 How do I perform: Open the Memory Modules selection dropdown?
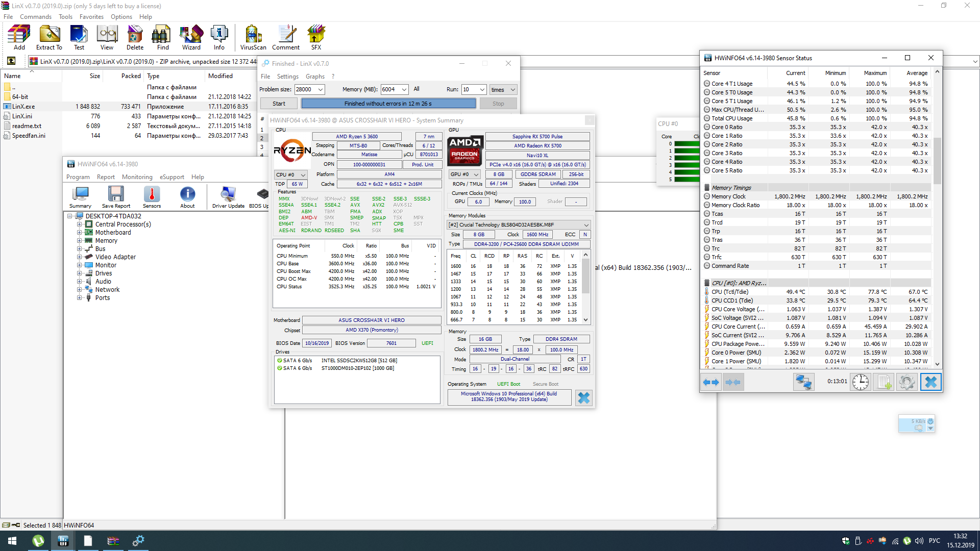[586, 225]
